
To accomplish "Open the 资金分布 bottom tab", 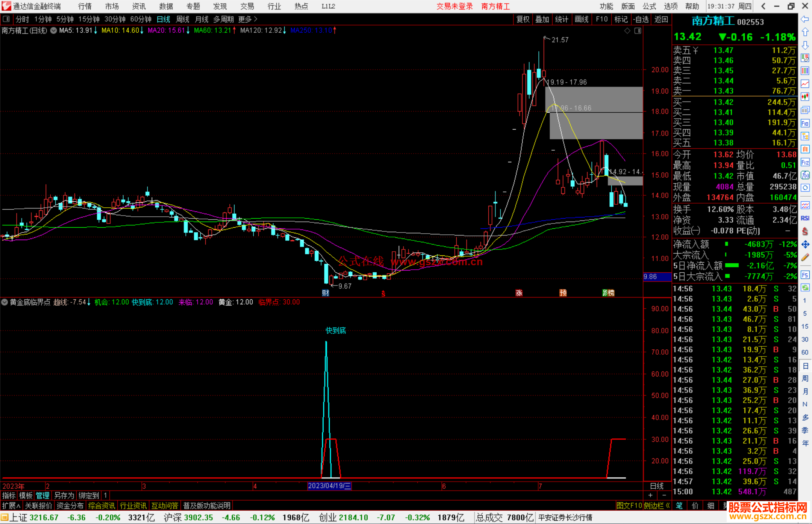I will point(70,506).
